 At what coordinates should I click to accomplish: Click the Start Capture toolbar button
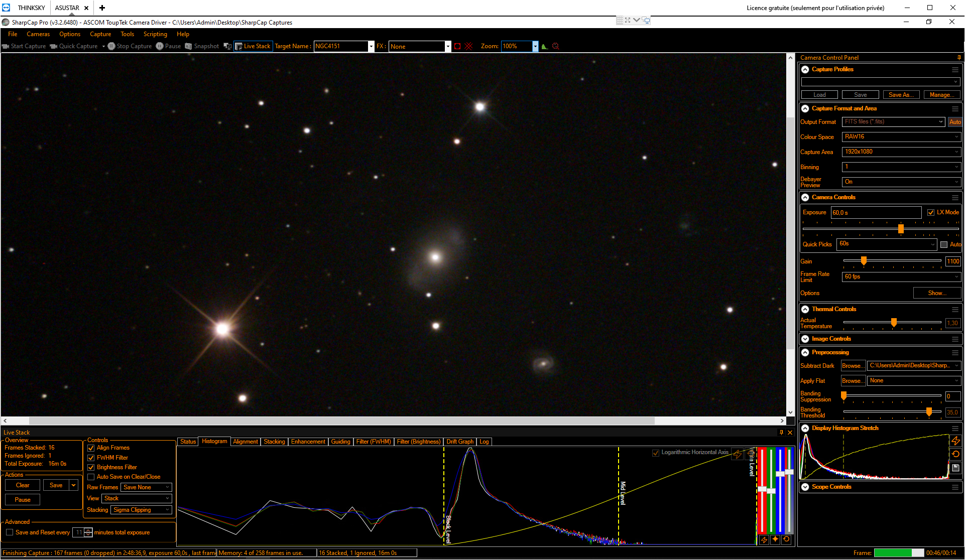24,46
